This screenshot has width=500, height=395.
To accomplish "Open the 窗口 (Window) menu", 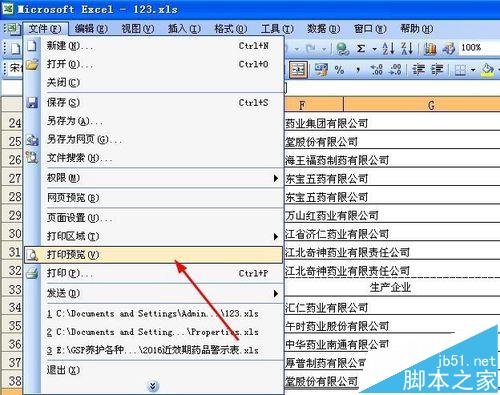I will click(370, 29).
